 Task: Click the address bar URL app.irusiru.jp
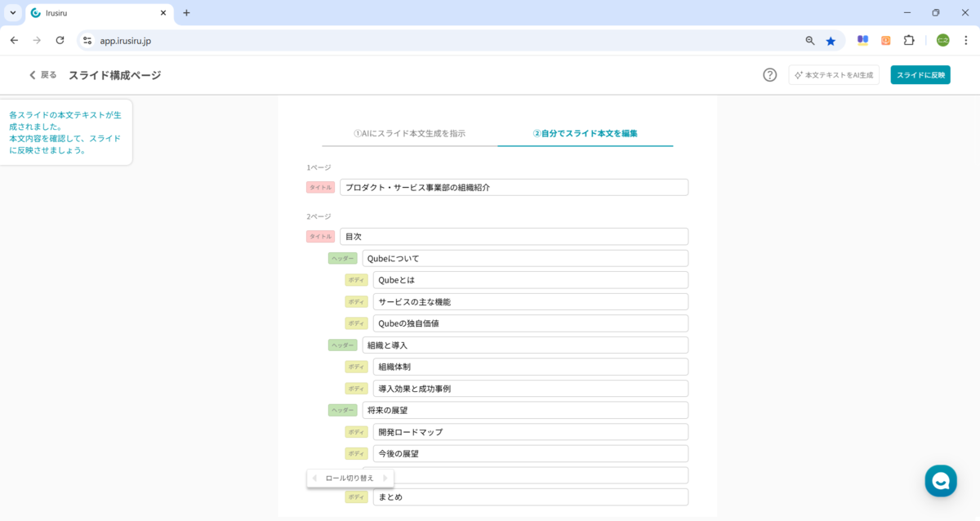125,40
